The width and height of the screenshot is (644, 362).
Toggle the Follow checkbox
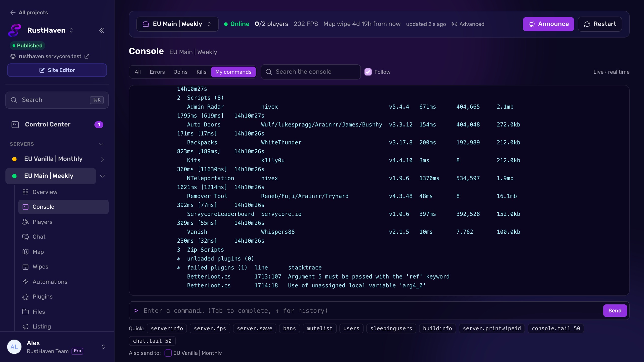(368, 72)
